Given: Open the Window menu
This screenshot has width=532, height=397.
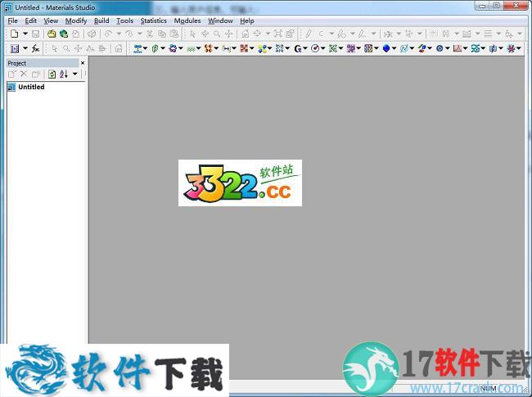Looking at the screenshot, I should click(220, 20).
